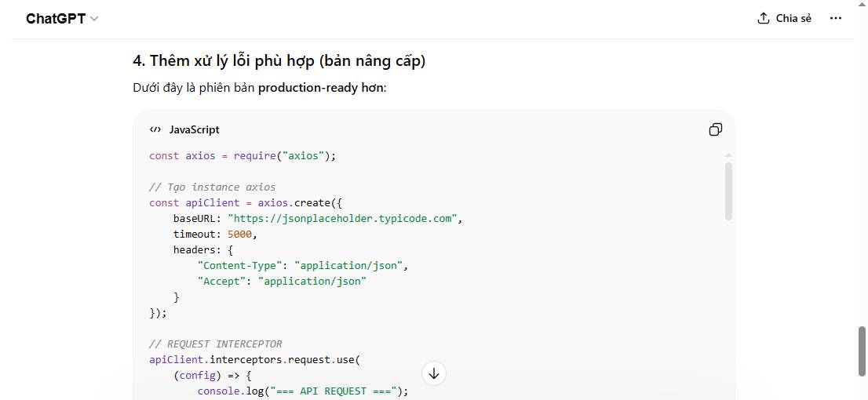Click the jsonplaceholder.typicode.com URL string

pyautogui.click(x=341, y=218)
